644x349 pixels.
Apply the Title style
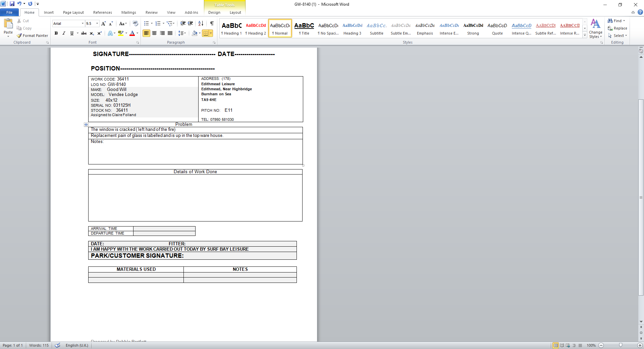pyautogui.click(x=304, y=29)
